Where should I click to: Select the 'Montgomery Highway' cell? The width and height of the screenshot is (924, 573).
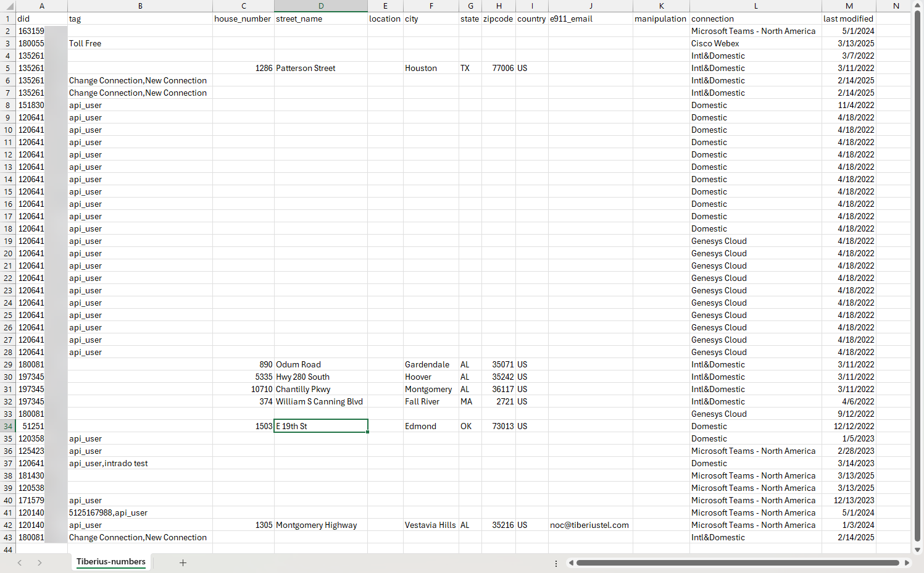321,525
